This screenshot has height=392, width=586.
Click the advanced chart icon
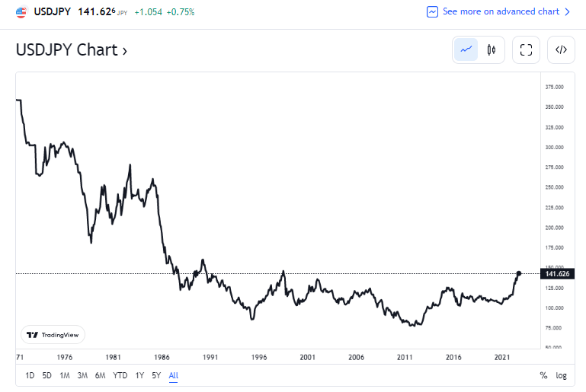433,12
